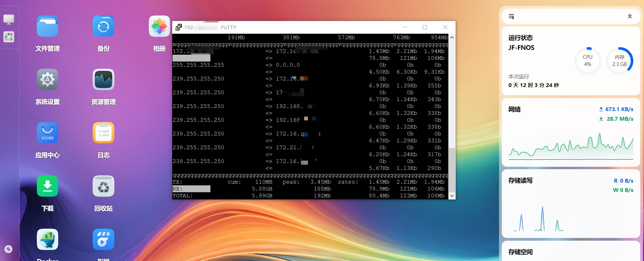Open the 影视 video app icon
This screenshot has height=261, width=644.
[103, 239]
